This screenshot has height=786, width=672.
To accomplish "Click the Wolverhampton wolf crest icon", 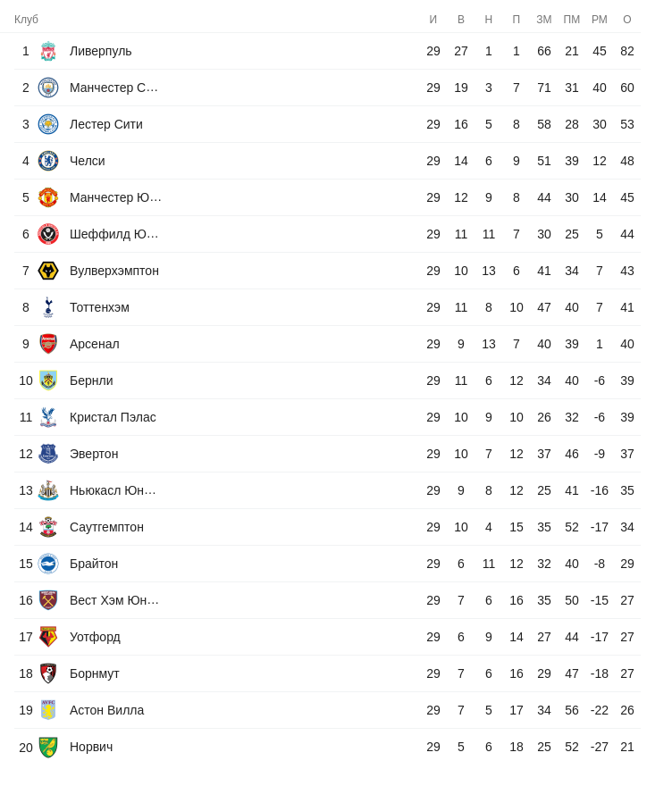I will click(48, 271).
